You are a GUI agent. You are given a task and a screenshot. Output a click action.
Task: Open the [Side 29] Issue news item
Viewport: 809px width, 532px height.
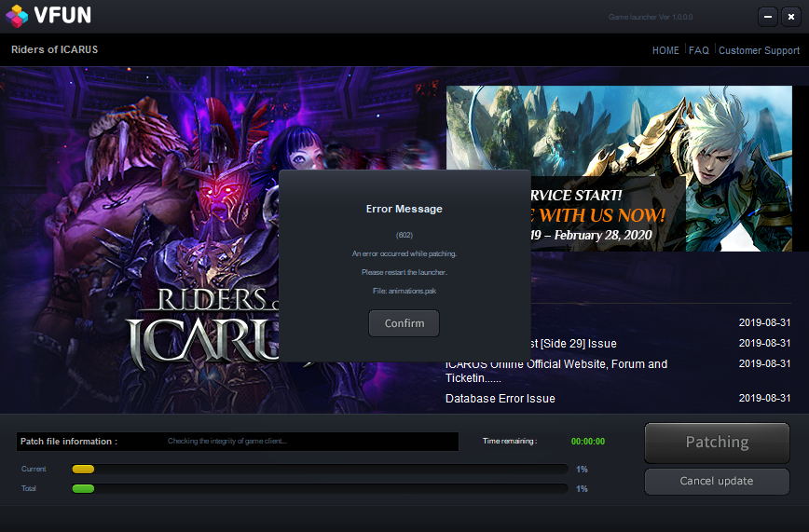coord(574,344)
